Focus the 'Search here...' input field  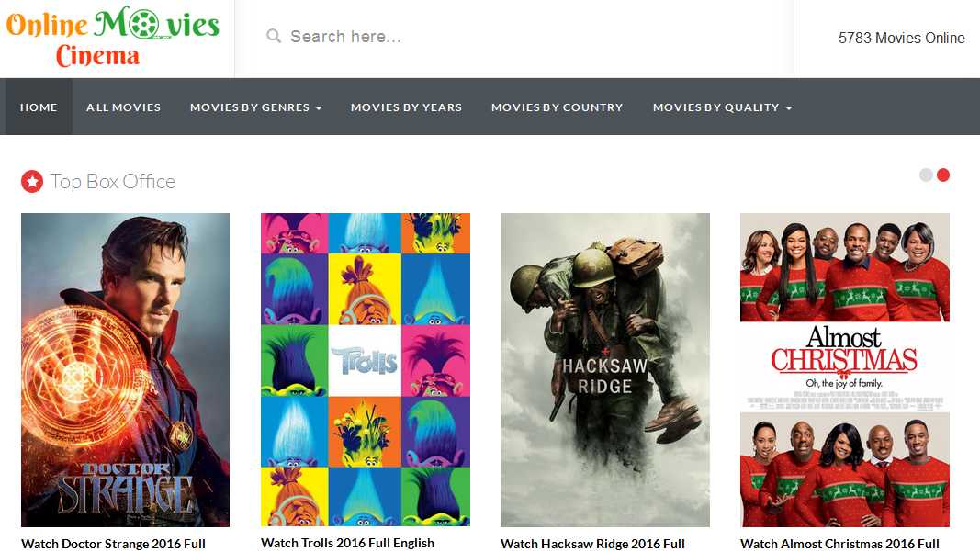(513, 36)
